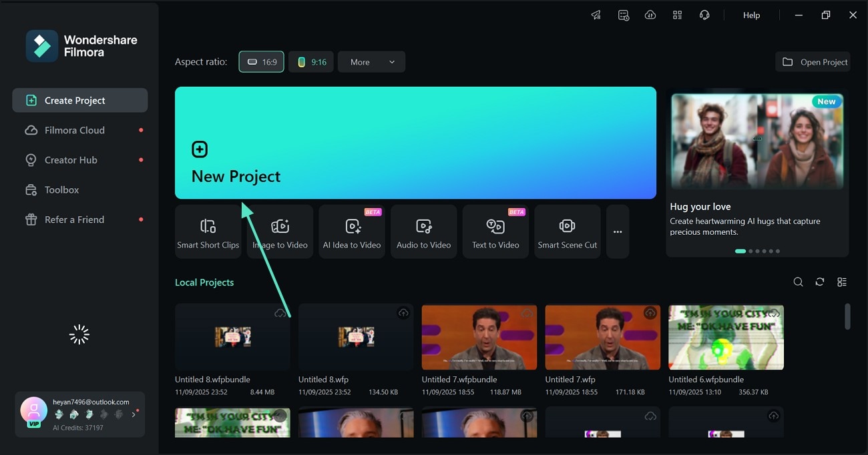Open the tasks list icon in title bar

pos(624,15)
